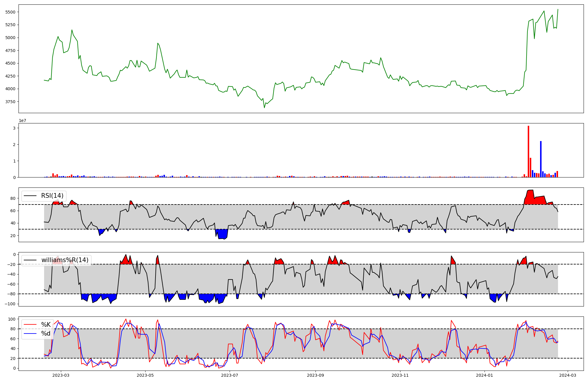Click the 1e7 volume scale notation
This screenshot has height=382, width=588.
(23, 121)
